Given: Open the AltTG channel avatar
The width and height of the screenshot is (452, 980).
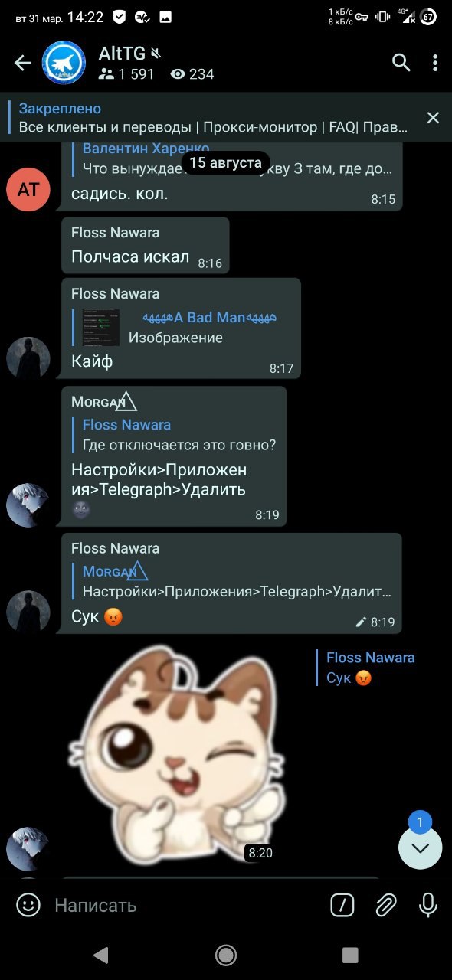Looking at the screenshot, I should (x=64, y=63).
